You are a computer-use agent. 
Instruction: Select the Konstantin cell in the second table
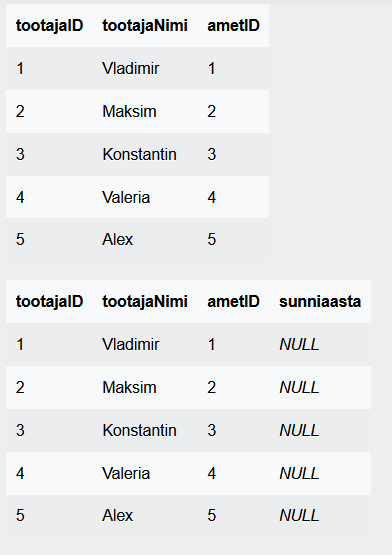click(140, 430)
